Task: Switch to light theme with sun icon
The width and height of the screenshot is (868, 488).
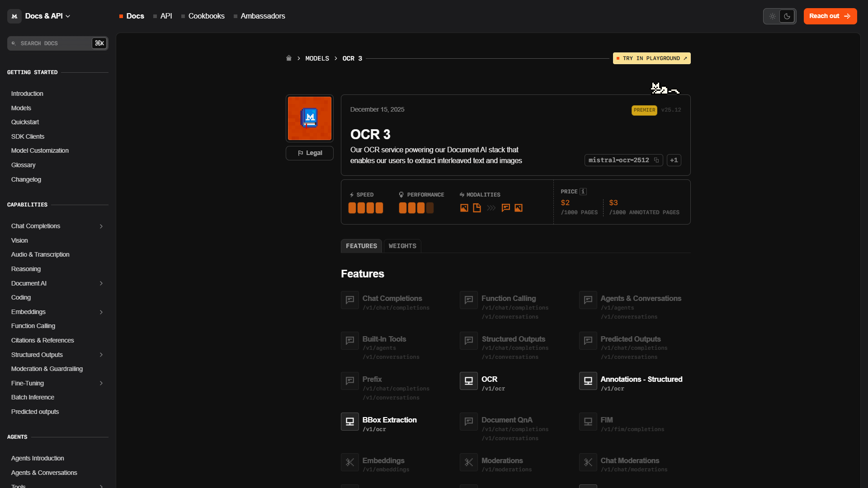Action: tap(773, 16)
